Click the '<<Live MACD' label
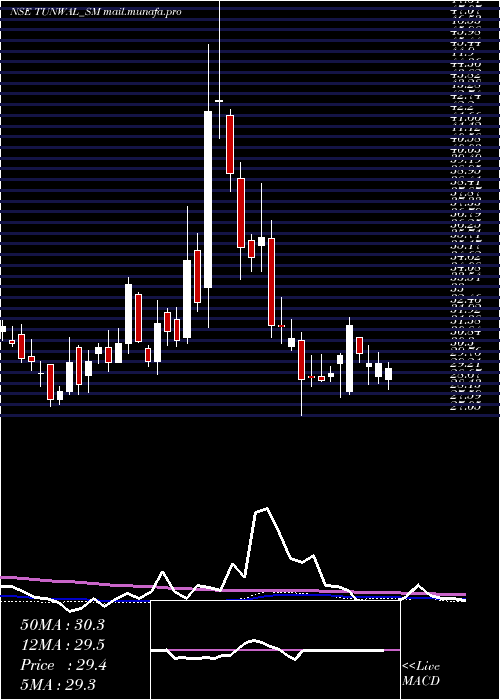The image size is (500, 700). [421, 674]
